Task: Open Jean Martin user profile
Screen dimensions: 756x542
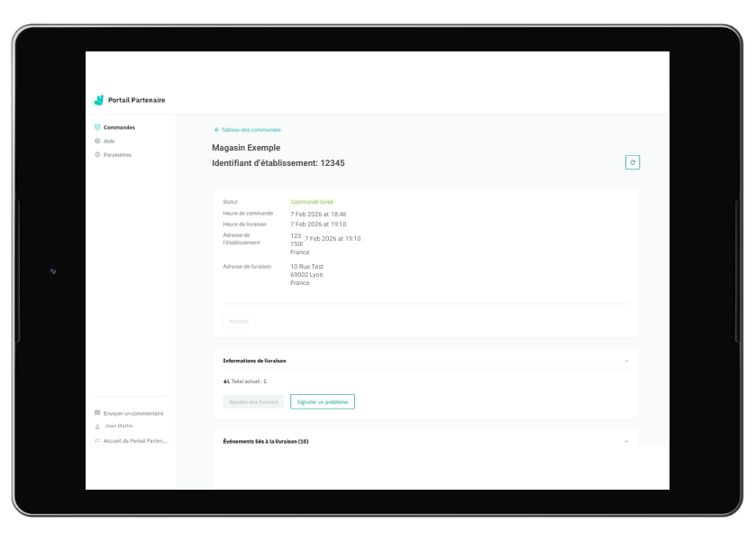Action: pos(119,427)
